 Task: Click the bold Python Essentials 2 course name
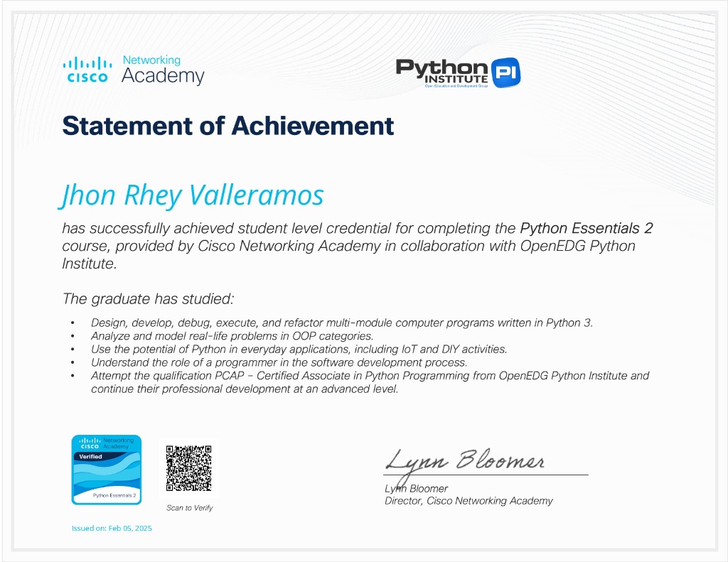pos(587,228)
